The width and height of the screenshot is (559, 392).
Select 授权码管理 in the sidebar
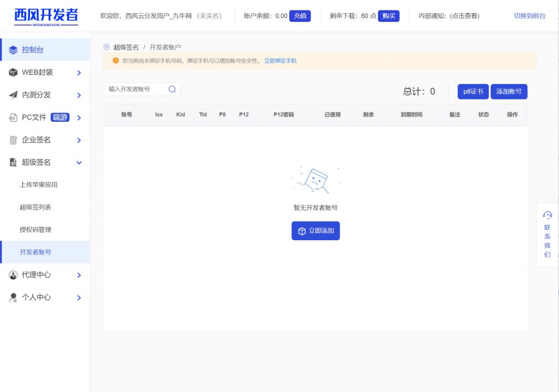pos(35,230)
